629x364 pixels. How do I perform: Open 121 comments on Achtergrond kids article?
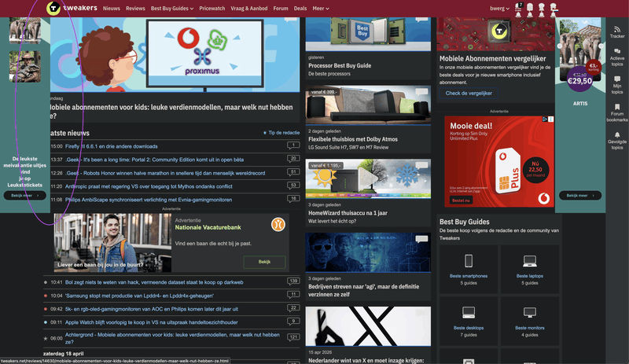point(293,337)
